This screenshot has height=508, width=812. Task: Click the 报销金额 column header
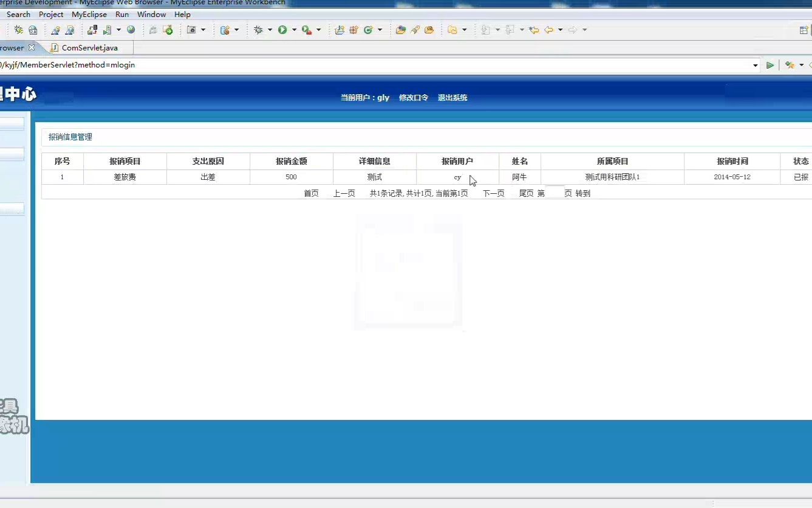291,161
